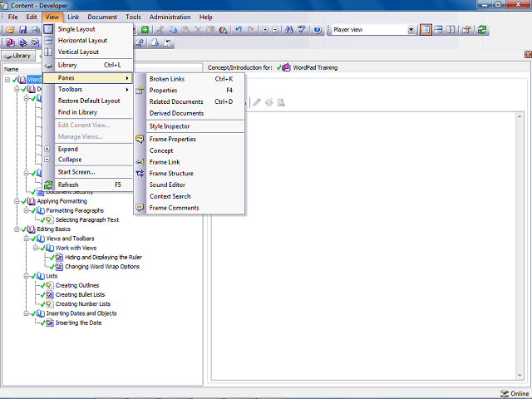This screenshot has width=532, height=399.
Task: Click the Find binoculars icon
Action: tap(289, 30)
